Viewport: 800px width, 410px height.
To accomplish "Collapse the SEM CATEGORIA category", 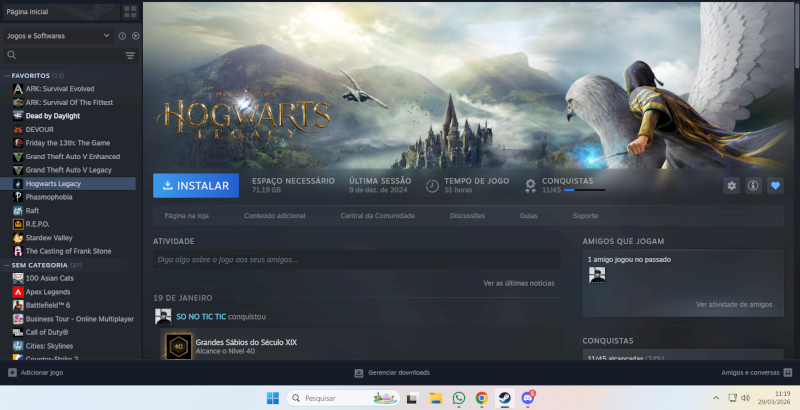I will (x=7, y=265).
